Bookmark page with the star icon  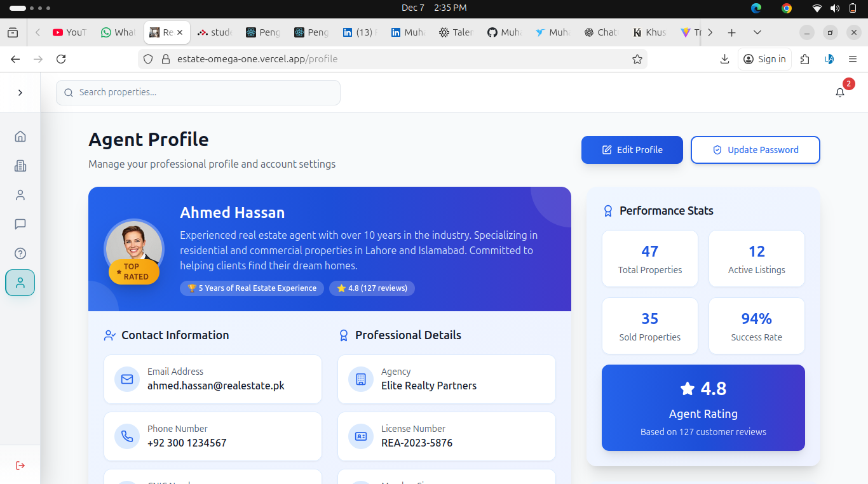[x=637, y=59]
